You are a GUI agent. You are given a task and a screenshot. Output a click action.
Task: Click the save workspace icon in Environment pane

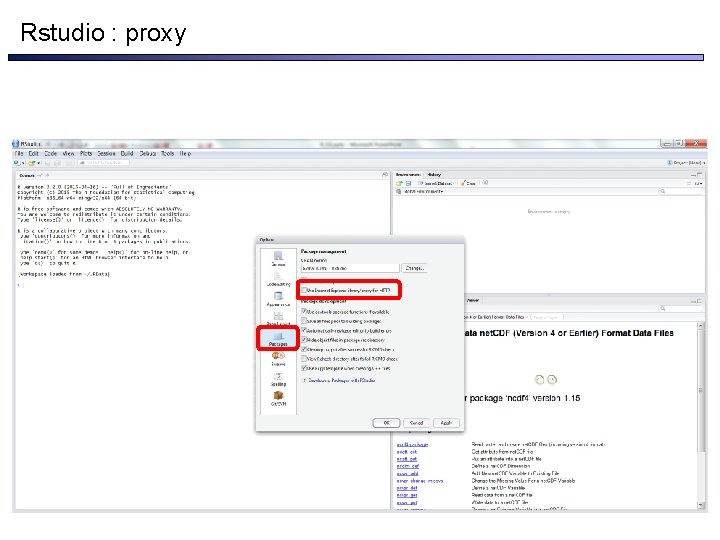tap(408, 183)
